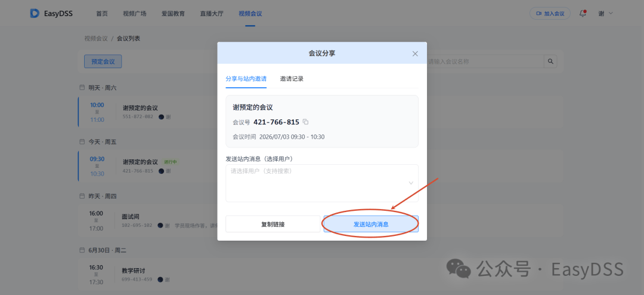
Task: Click the 进行中 status tag
Action: [170, 162]
